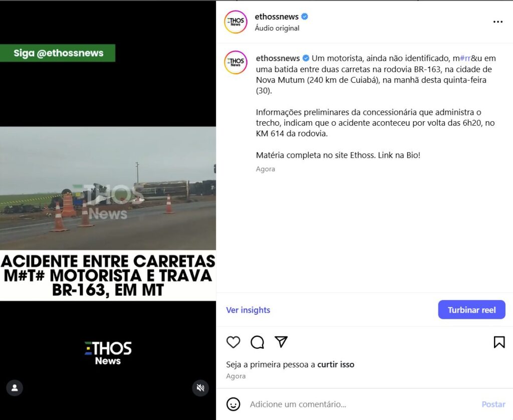The width and height of the screenshot is (513, 420).
Task: Open the emoji picker smiley icon
Action: [233, 404]
